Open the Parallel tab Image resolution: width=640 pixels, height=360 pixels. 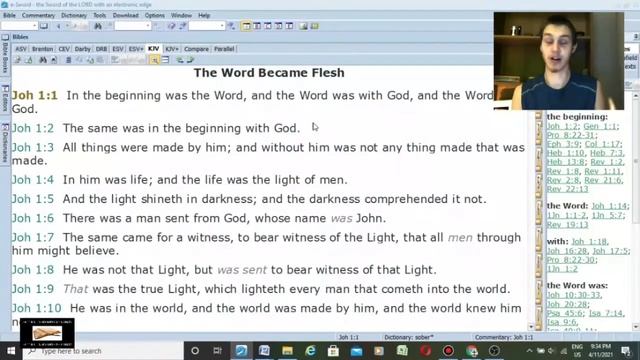[x=224, y=49]
